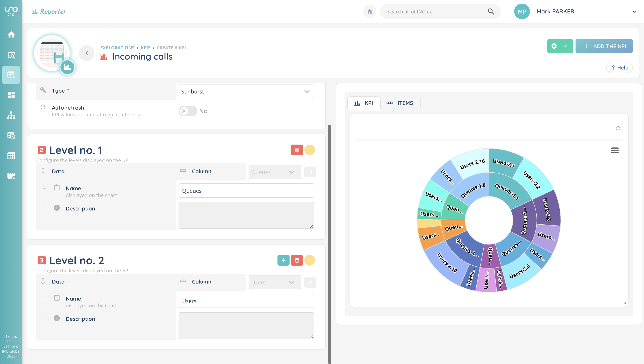Image resolution: width=644 pixels, height=364 pixels.
Task: Toggle the Auto refresh switch
Action: pos(188,111)
